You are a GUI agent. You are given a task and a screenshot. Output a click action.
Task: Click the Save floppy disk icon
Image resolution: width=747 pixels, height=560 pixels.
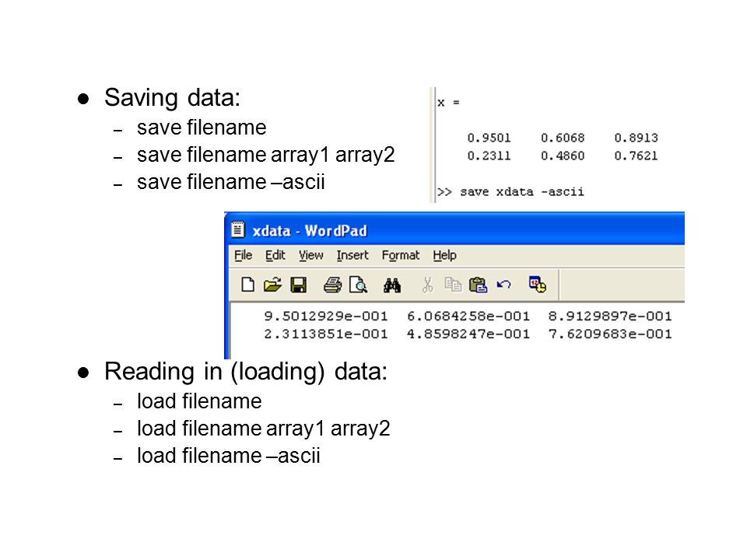click(x=299, y=285)
